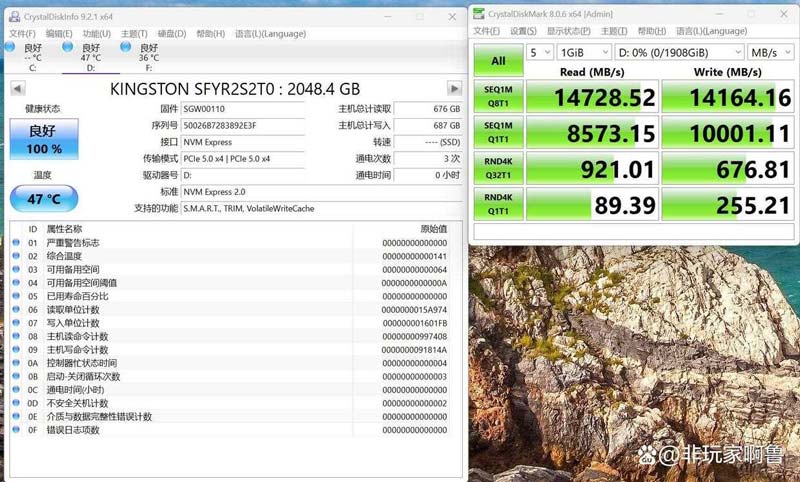Click status dot for 0F 错误日志项数
The width and height of the screenshot is (800, 482).
(16, 429)
